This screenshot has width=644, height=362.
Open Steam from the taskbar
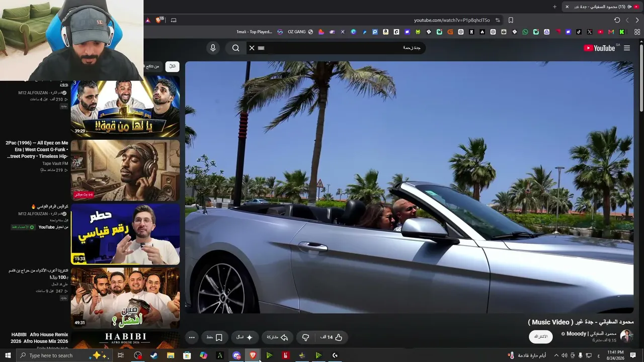154,355
